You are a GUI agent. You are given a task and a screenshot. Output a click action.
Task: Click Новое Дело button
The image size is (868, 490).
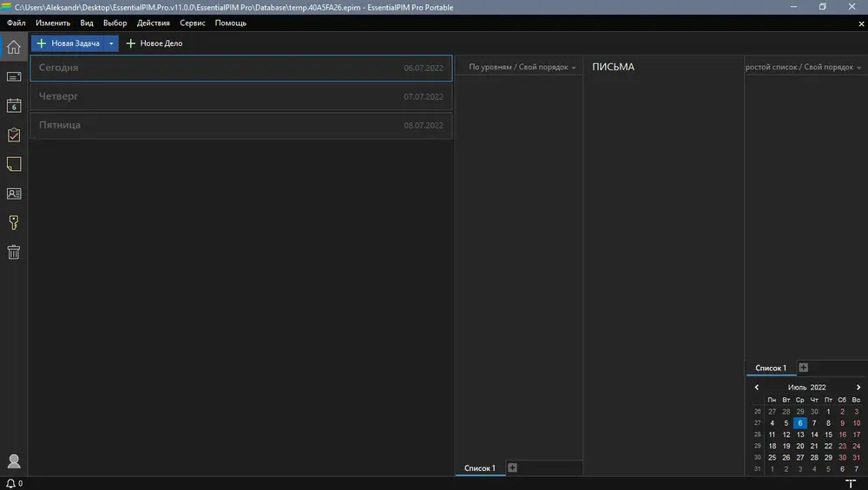(x=155, y=43)
